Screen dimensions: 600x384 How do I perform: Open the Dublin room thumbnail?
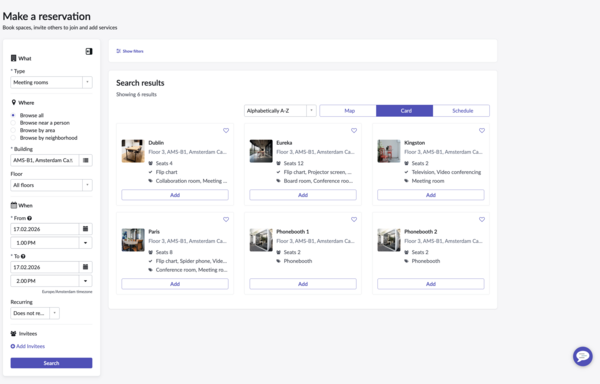[x=133, y=151]
